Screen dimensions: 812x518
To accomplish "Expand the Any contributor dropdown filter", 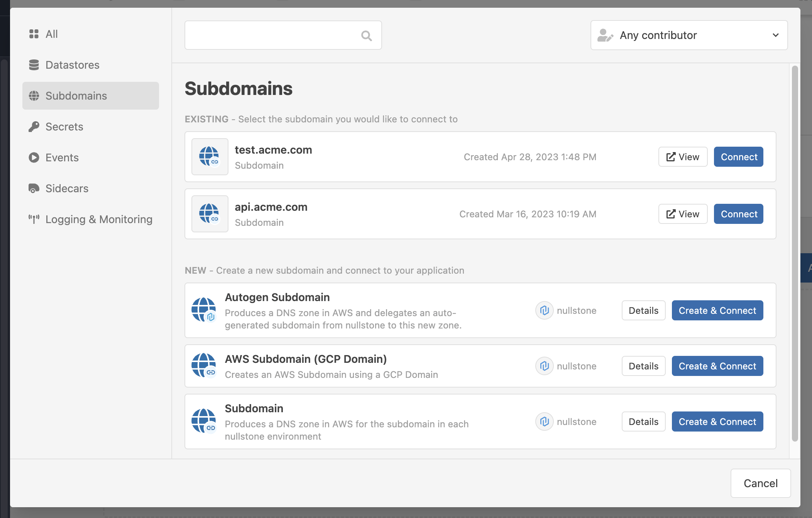I will tap(689, 35).
